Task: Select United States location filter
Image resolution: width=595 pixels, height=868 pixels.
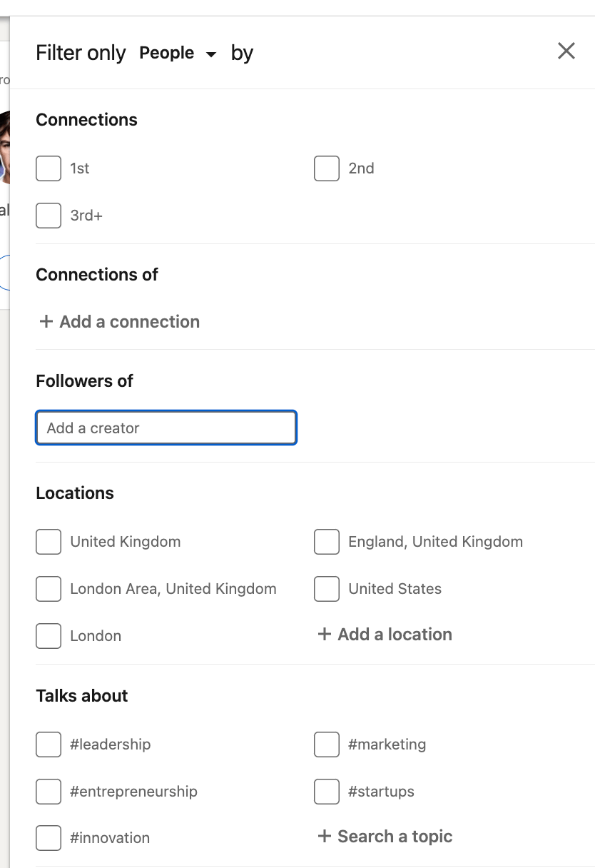Action: click(x=327, y=589)
